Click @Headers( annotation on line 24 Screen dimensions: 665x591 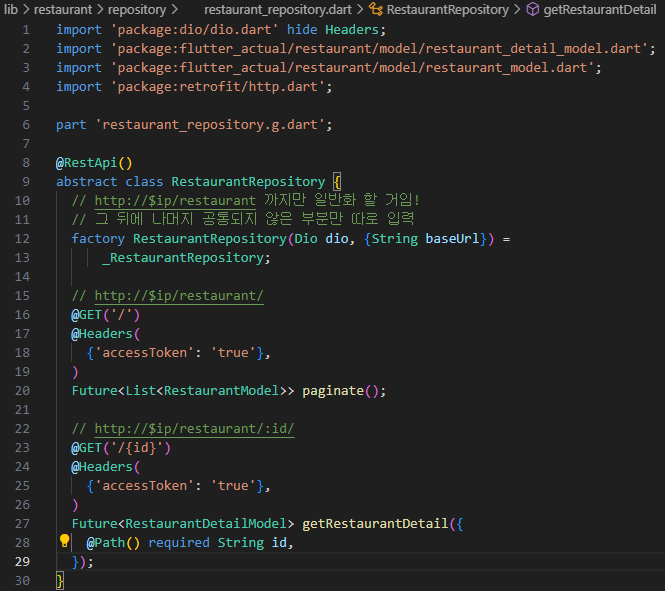(x=106, y=467)
